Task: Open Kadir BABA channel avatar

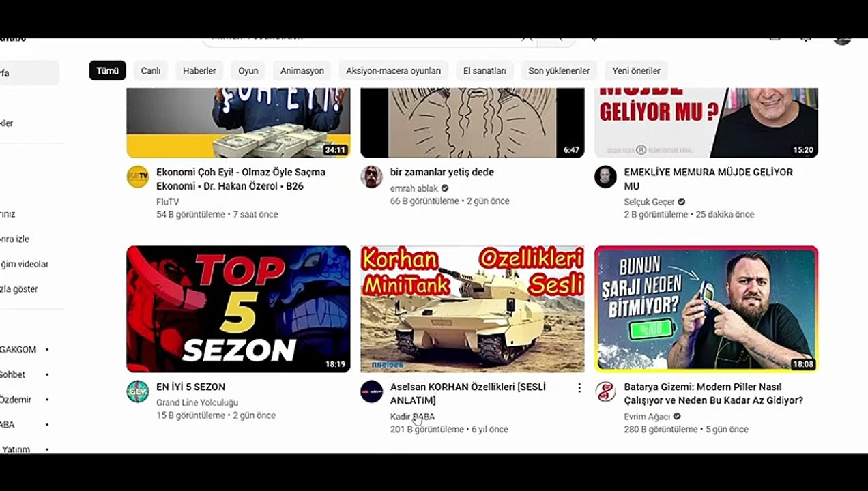Action: [372, 391]
